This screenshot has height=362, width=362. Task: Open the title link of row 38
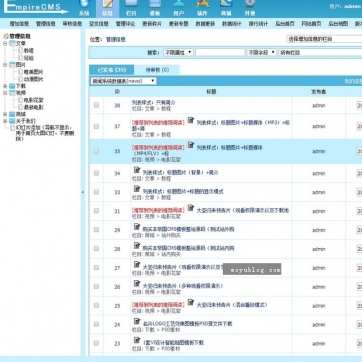click(x=153, y=103)
